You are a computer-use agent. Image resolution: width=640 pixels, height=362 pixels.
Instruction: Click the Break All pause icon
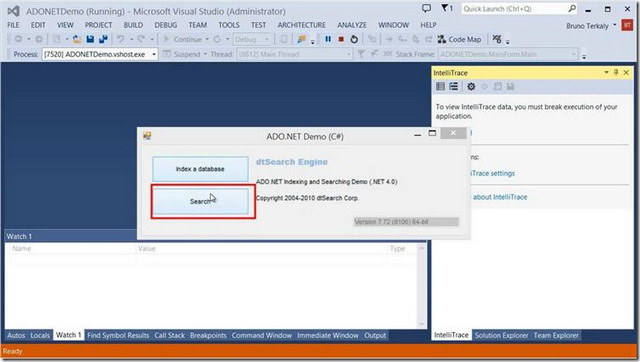tap(328, 39)
